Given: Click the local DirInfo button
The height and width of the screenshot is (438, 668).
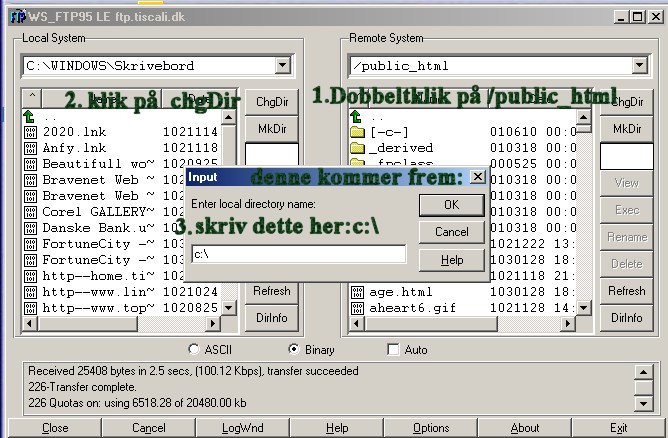Looking at the screenshot, I should pyautogui.click(x=272, y=318).
